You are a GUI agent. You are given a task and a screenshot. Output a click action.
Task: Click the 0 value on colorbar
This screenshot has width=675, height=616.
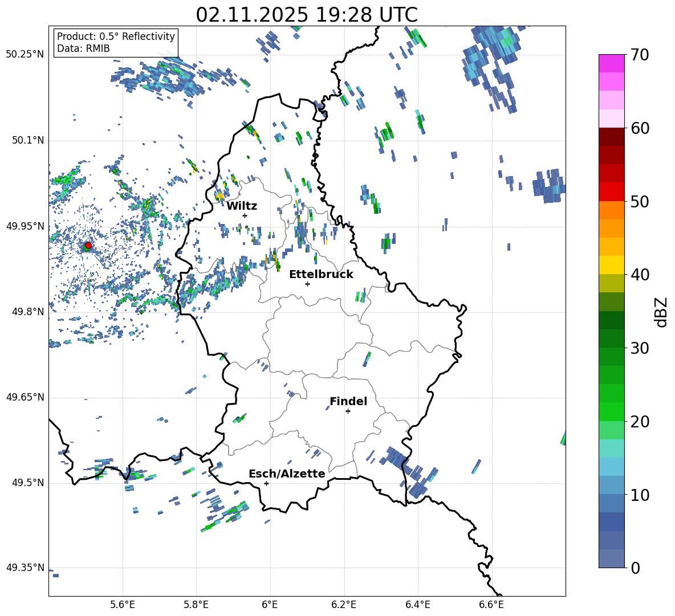tap(635, 568)
